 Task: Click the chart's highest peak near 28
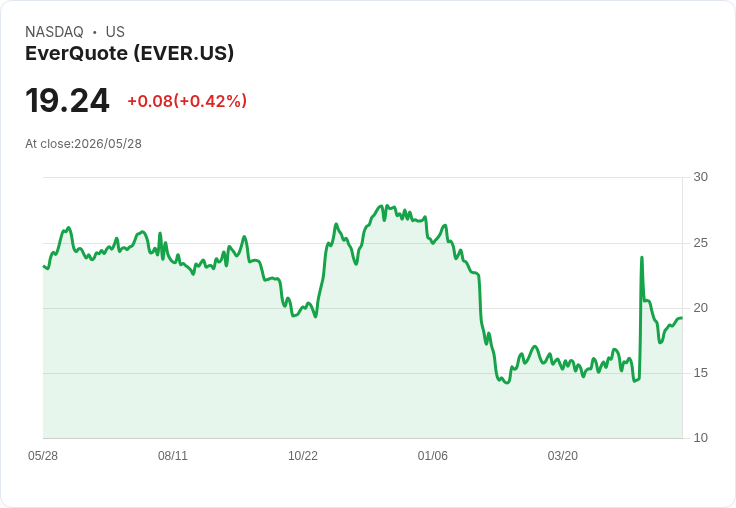tap(387, 206)
